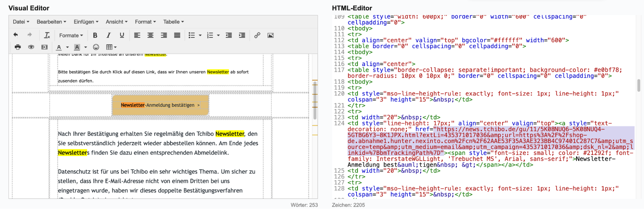
Task: Open emoticons smiley icon
Action: click(x=96, y=47)
